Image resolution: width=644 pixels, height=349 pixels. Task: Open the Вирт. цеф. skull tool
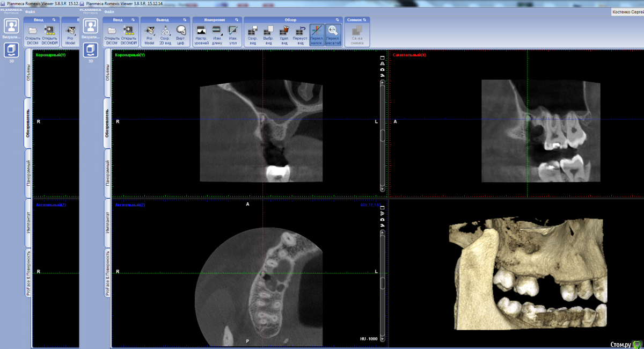[x=181, y=33]
